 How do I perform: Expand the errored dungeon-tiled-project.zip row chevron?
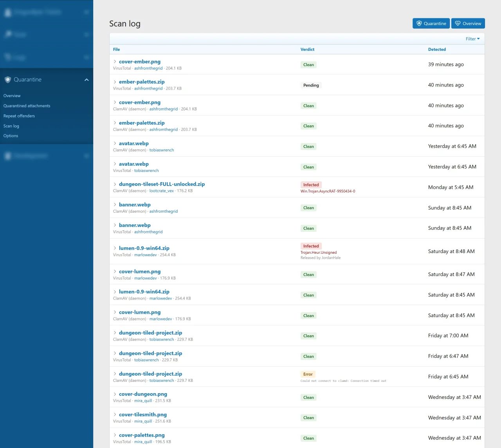pos(115,374)
